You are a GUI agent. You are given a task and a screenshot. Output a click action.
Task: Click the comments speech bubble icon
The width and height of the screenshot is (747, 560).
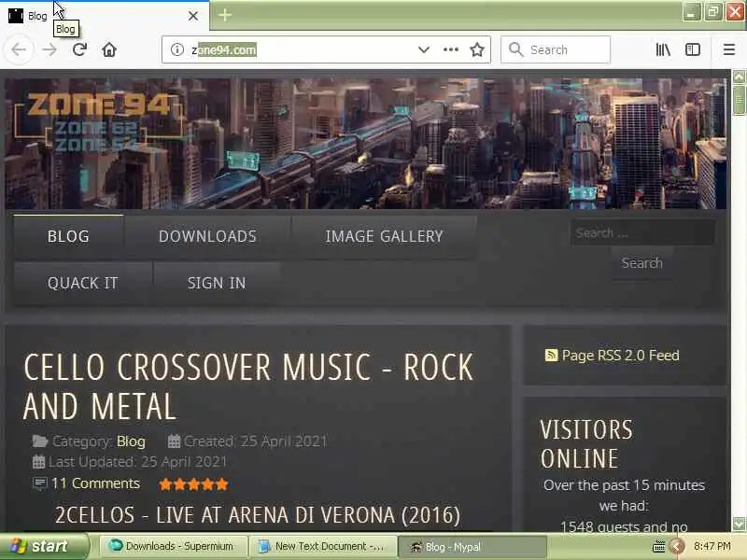point(39,483)
